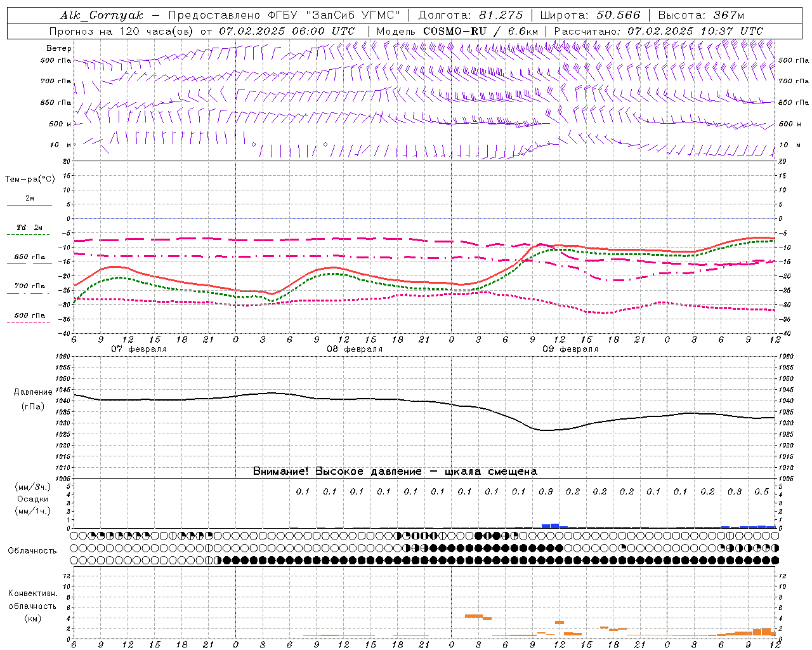Click the Ветер wind panel label
Image resolution: width=812 pixels, height=650 pixels.
(x=59, y=48)
